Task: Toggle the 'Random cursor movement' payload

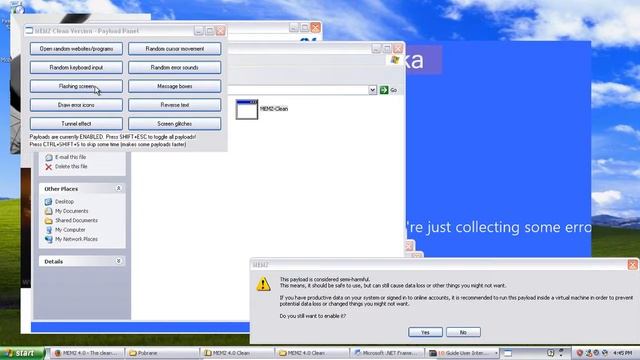Action: point(175,49)
